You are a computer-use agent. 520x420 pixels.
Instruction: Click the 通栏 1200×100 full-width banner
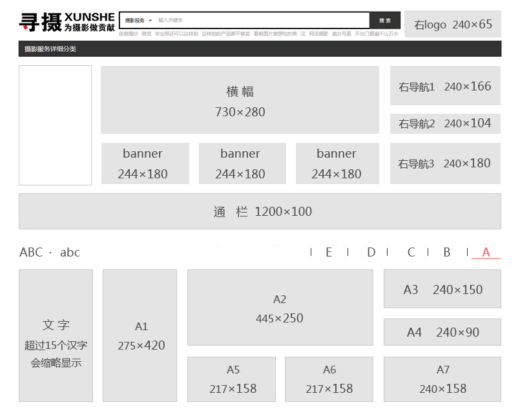[260, 211]
